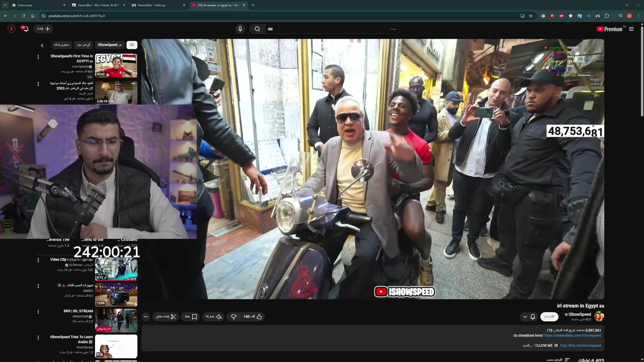Open a new browser tab

(253, 5)
